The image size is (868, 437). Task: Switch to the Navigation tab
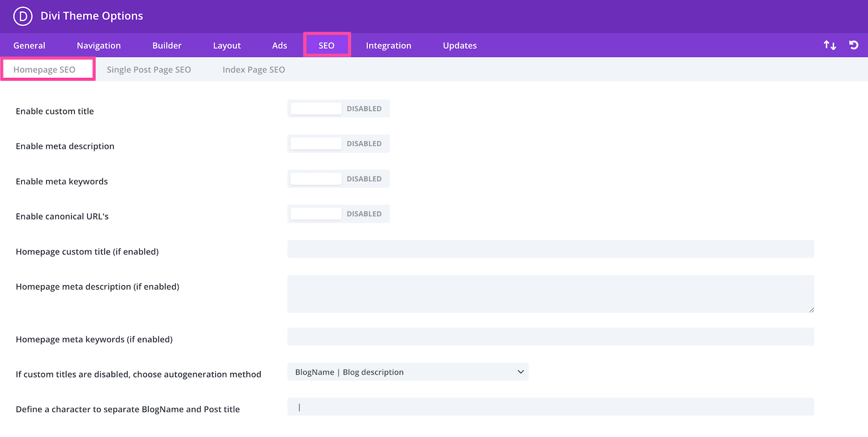99,46
